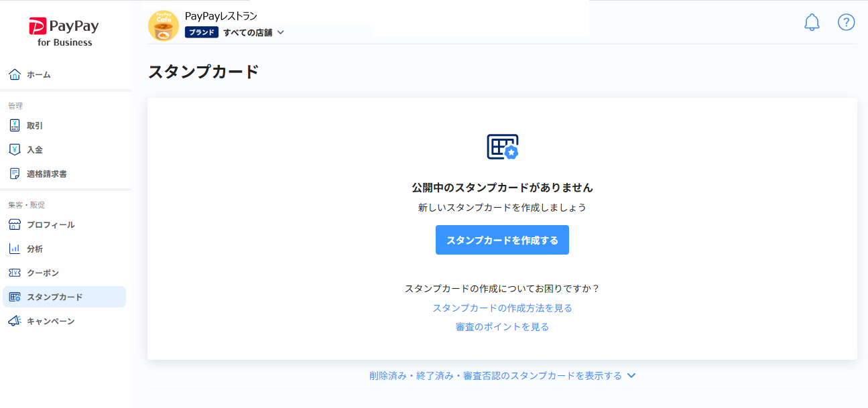Click 新しいスタンプカードを作成しましょう text
Viewport: 868px width, 408px height.
(x=502, y=208)
